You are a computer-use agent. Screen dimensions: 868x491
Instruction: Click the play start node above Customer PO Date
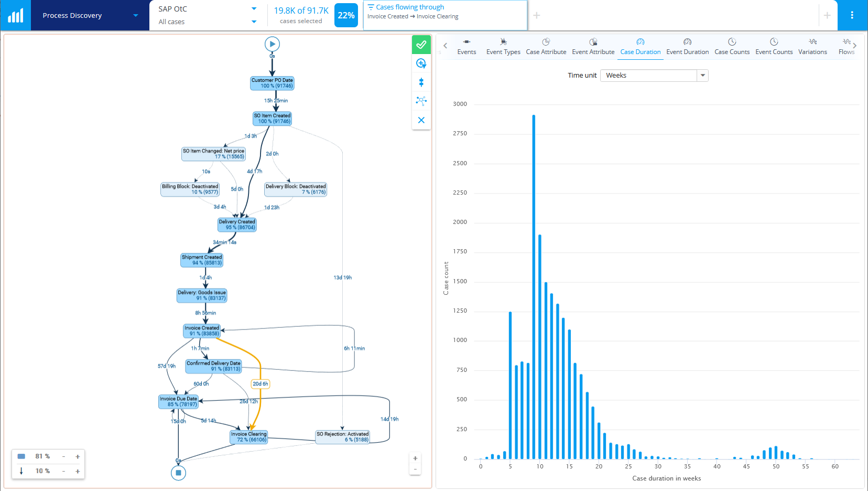tap(272, 44)
